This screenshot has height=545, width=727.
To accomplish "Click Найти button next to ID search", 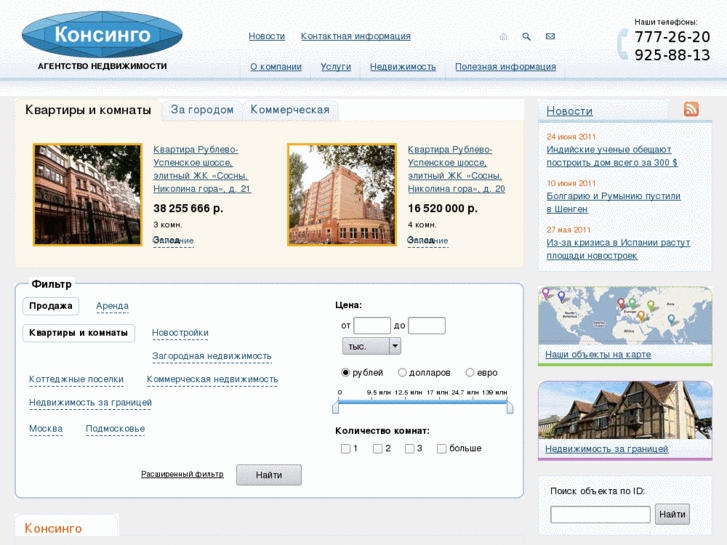I will tap(672, 514).
